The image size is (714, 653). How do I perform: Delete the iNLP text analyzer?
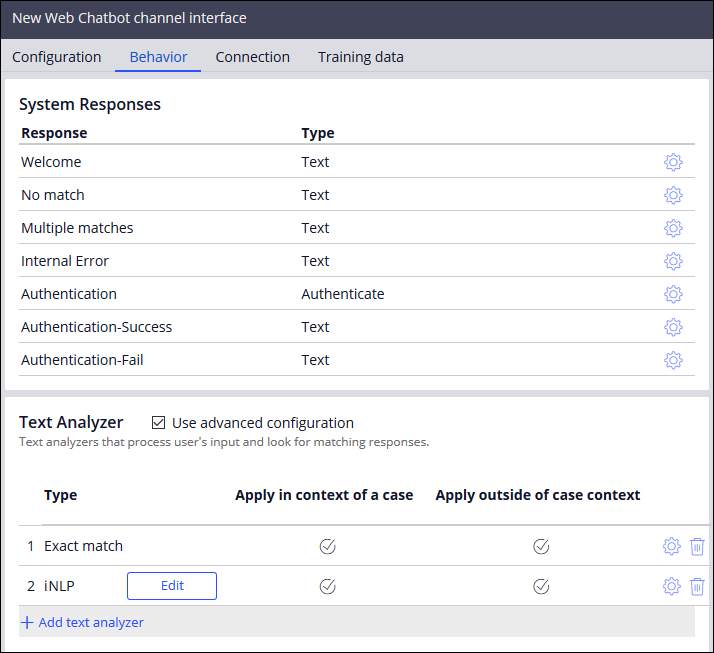[x=697, y=586]
